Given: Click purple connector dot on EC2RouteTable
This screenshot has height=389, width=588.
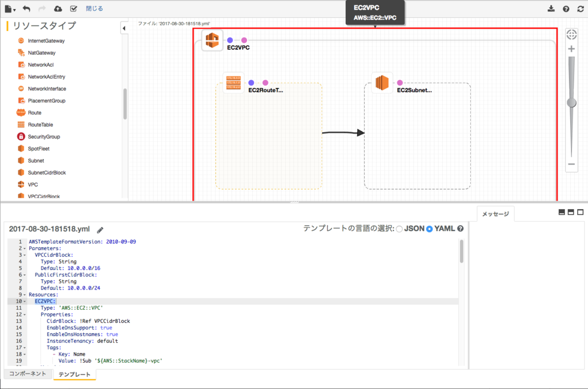Looking at the screenshot, I should 252,83.
